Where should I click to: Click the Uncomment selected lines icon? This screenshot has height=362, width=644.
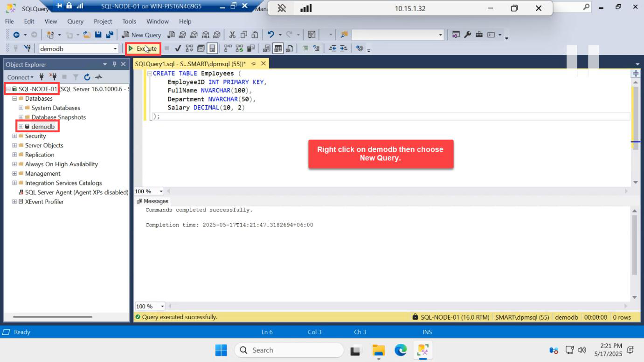(316, 48)
